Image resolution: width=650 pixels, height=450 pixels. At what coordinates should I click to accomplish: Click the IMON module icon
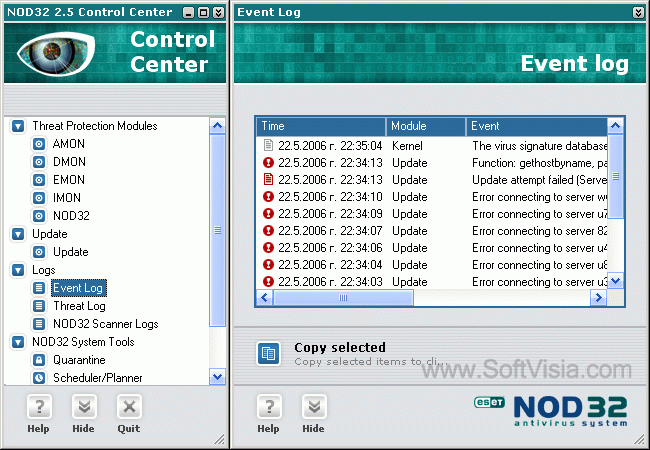(39, 198)
